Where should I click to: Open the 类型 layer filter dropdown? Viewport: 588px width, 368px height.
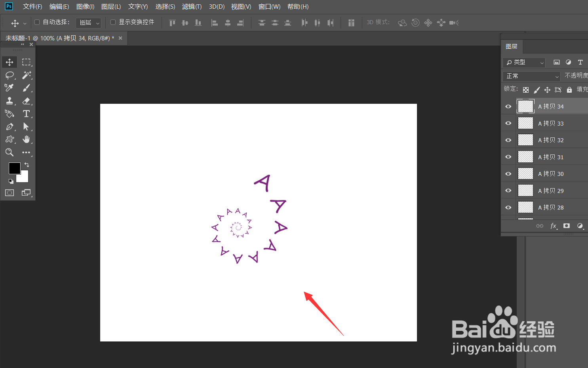pyautogui.click(x=523, y=62)
